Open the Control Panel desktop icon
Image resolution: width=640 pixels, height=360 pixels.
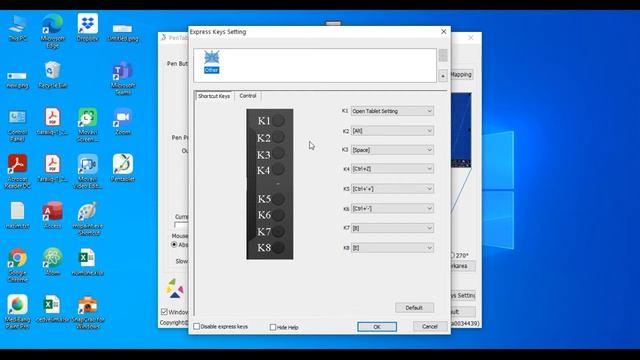coord(18,126)
